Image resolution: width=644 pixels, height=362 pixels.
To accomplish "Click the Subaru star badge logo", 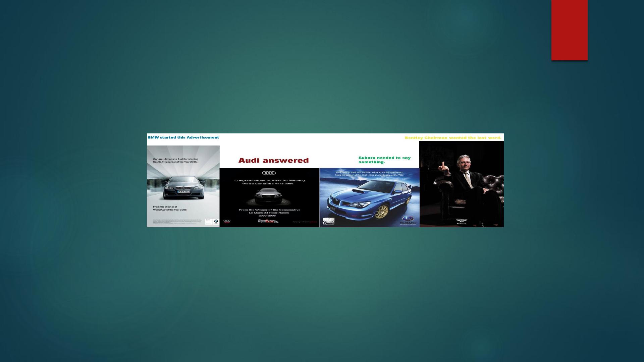I will click(408, 219).
